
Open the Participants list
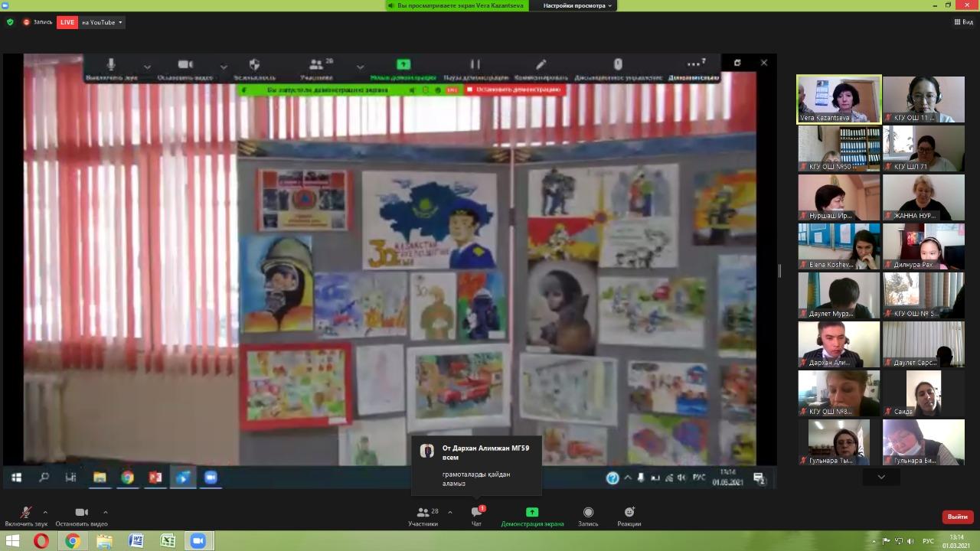coord(423,516)
